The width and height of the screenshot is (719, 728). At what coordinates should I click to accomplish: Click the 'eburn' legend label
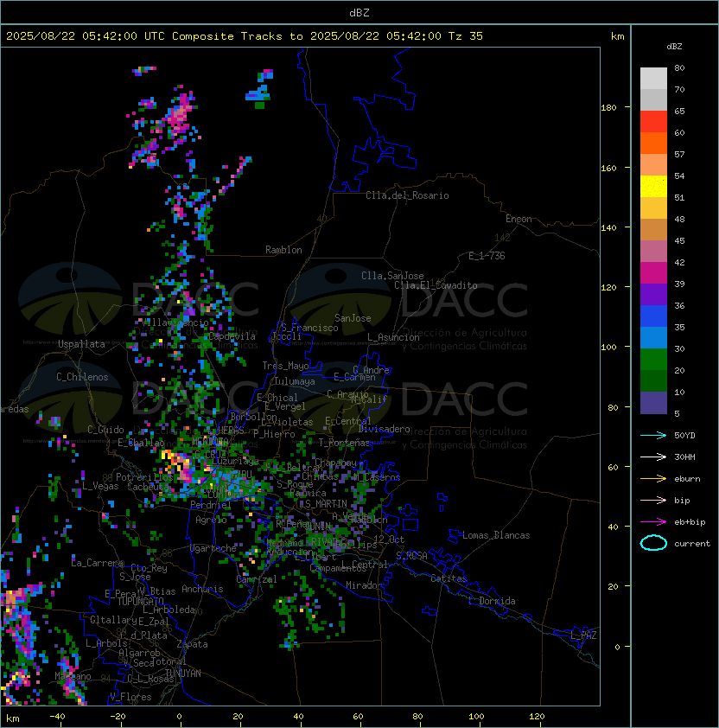[x=687, y=479]
